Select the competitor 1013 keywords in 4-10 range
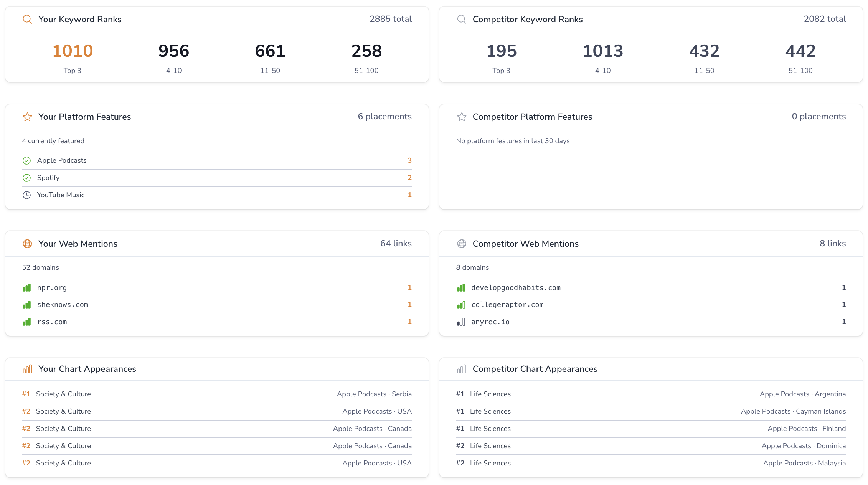 [x=602, y=51]
